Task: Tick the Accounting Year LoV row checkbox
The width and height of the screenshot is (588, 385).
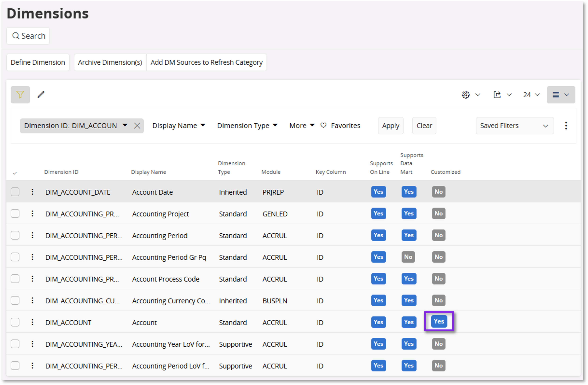Action: point(15,344)
